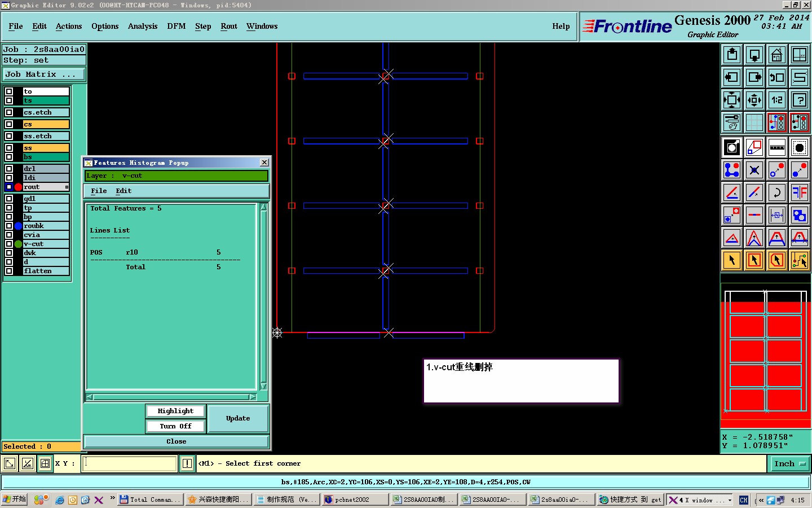Click the red line segment icon
The height and width of the screenshot is (508, 812).
754,215
